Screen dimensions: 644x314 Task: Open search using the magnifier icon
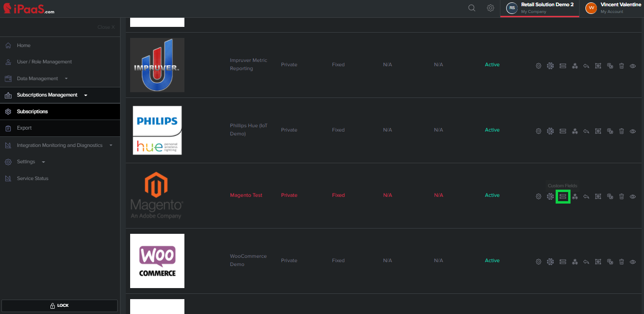[x=472, y=8]
